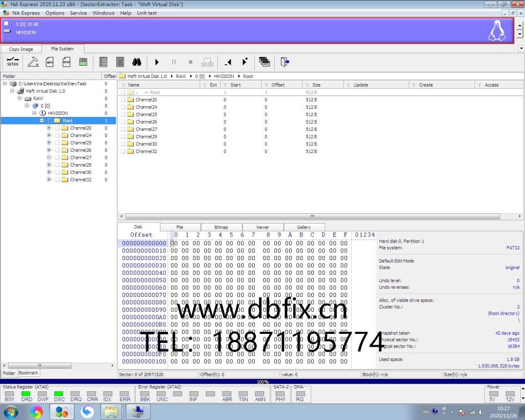This screenshot has width=525, height=420.
Task: Check the Channel32 checkbox in file list
Action: 123,151
